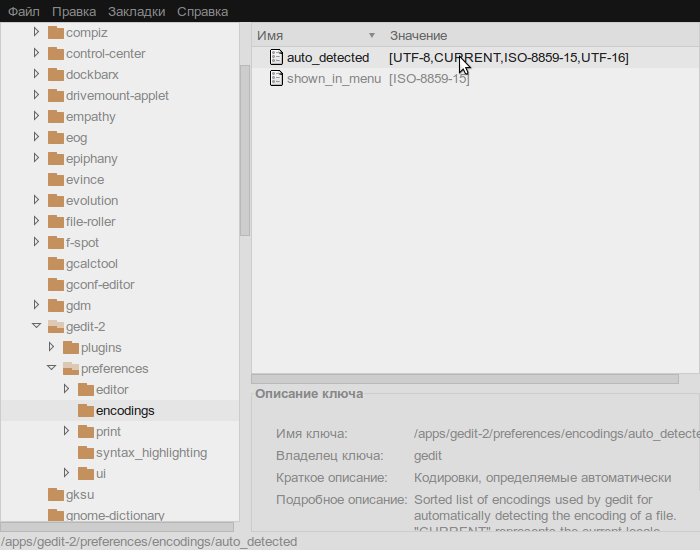Expand the epiphany tree node
Image resolution: width=700 pixels, height=550 pixels.
[37, 158]
